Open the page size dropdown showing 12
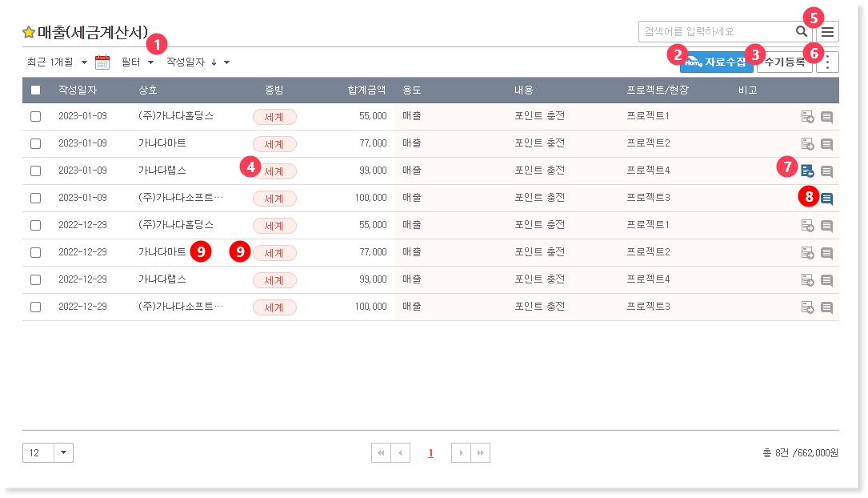The image size is (868, 498). [64, 453]
